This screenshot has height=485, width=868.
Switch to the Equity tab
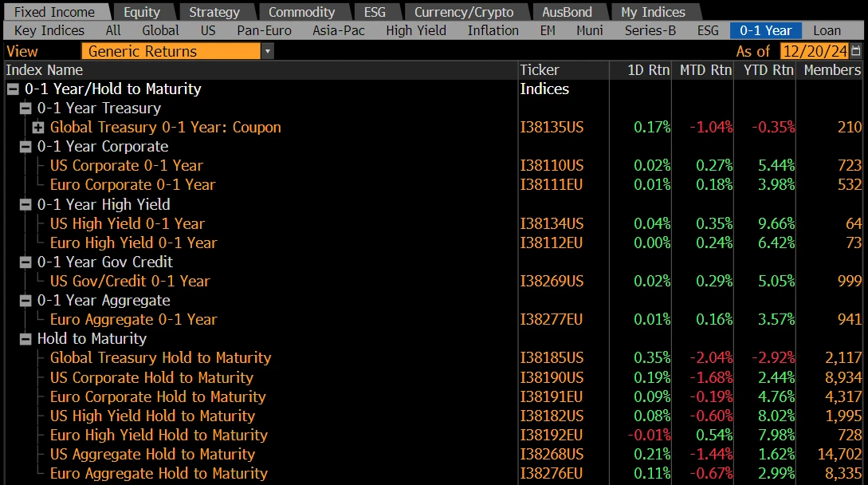tap(142, 12)
